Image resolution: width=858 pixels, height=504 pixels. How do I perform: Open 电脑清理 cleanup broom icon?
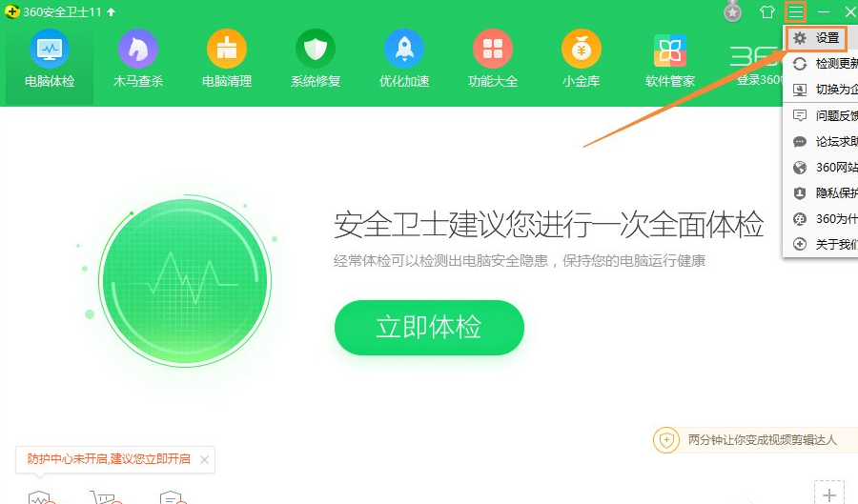227,50
